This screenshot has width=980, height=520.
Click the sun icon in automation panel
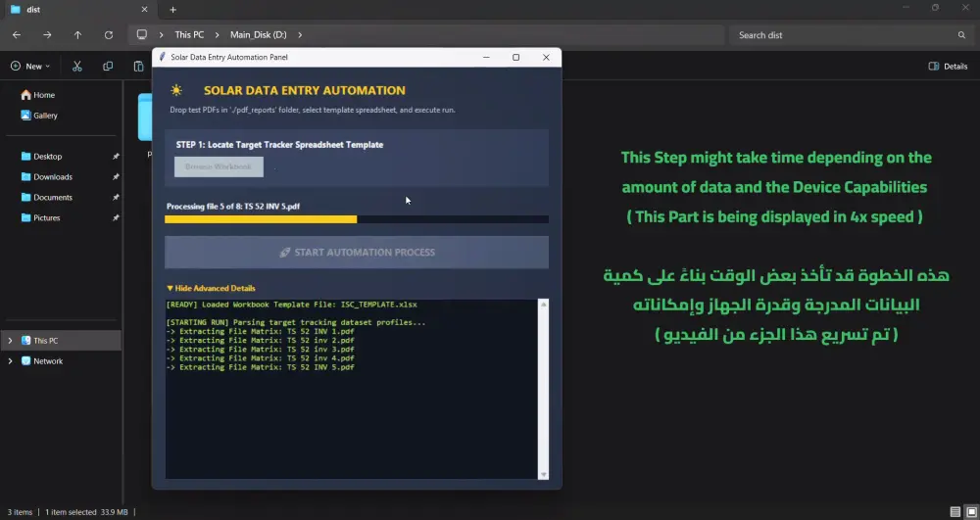(176, 90)
